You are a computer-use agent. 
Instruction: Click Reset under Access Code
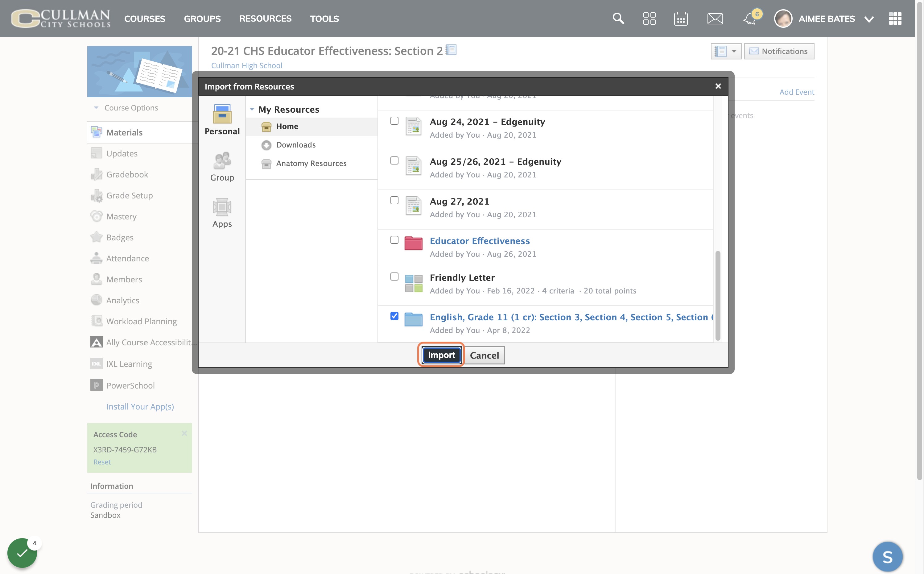(102, 462)
